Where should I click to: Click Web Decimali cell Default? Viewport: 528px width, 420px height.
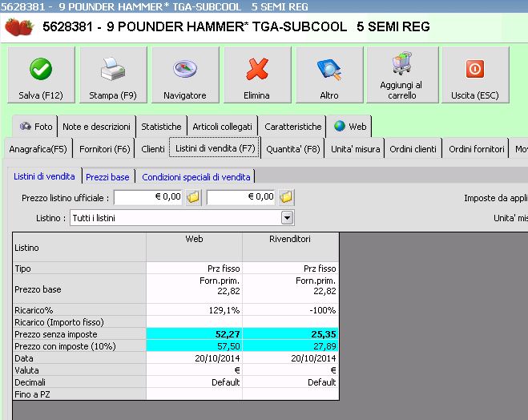195,382
